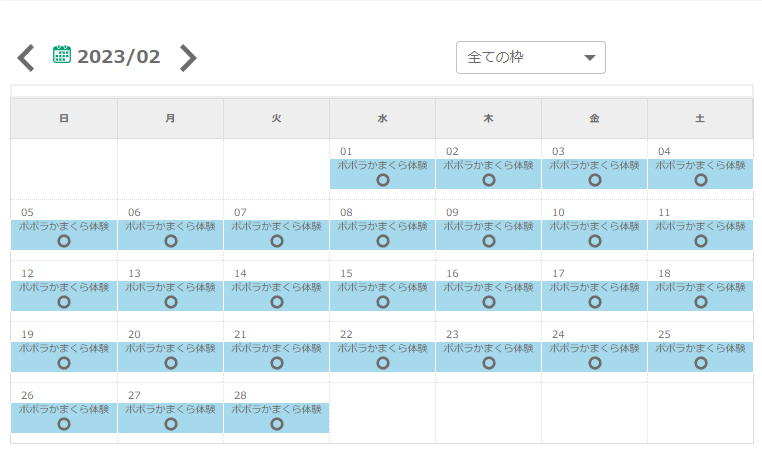Image resolution: width=762 pixels, height=464 pixels.
Task: Click the date number 12 cell
Action: point(27,273)
